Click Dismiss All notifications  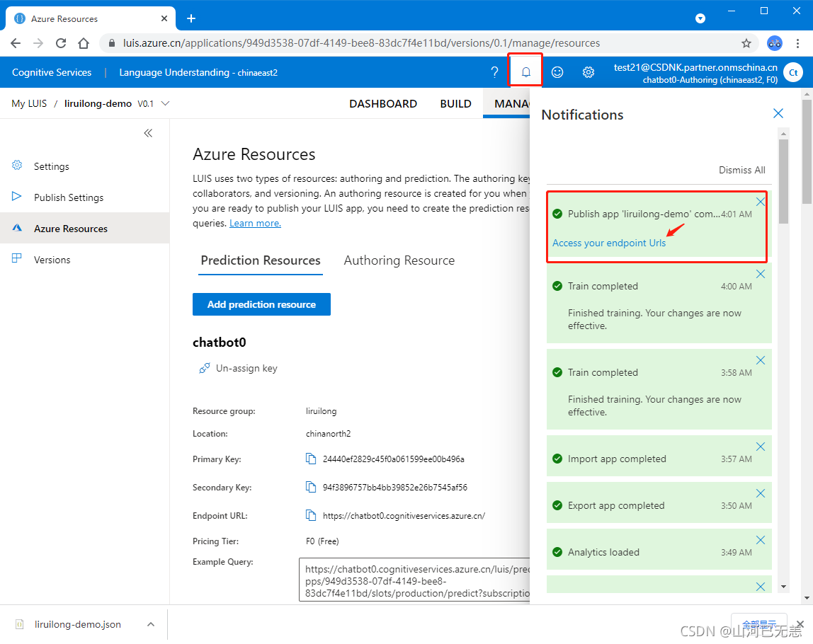coord(741,170)
